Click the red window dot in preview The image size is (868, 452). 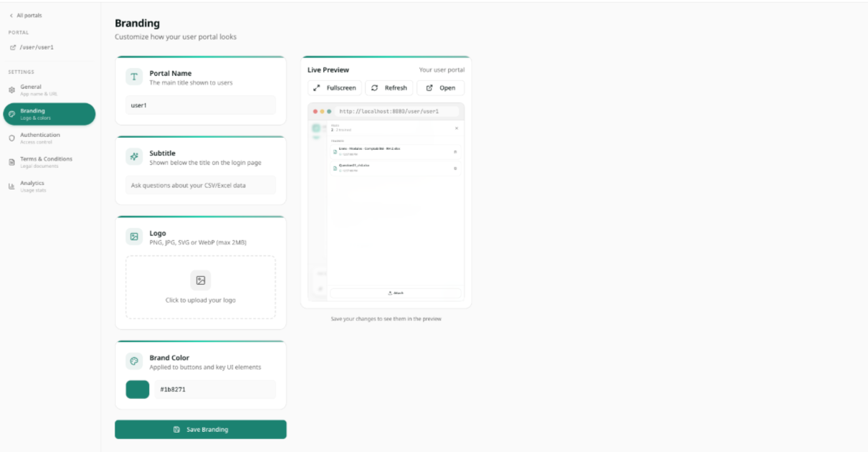314,111
